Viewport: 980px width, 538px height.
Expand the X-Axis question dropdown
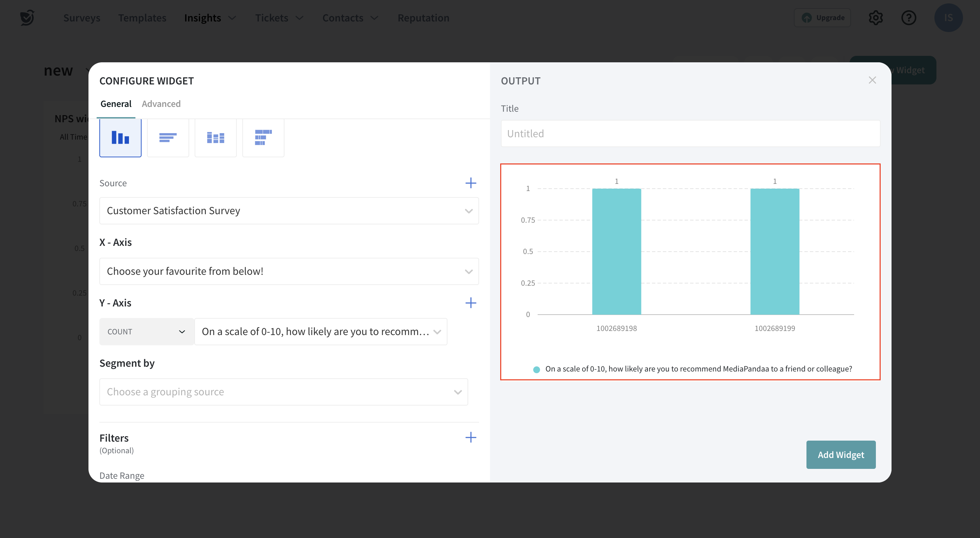coord(289,271)
